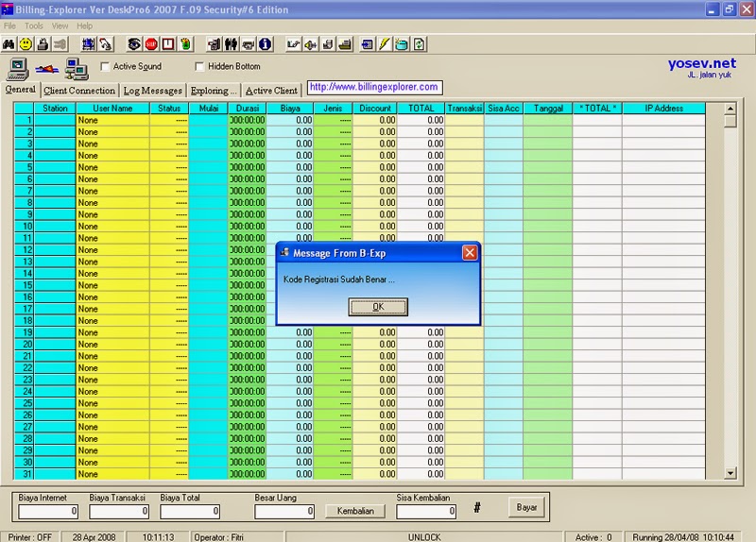Click the yellow smiley face toolbar icon
This screenshot has height=542, width=756.
tap(26, 44)
